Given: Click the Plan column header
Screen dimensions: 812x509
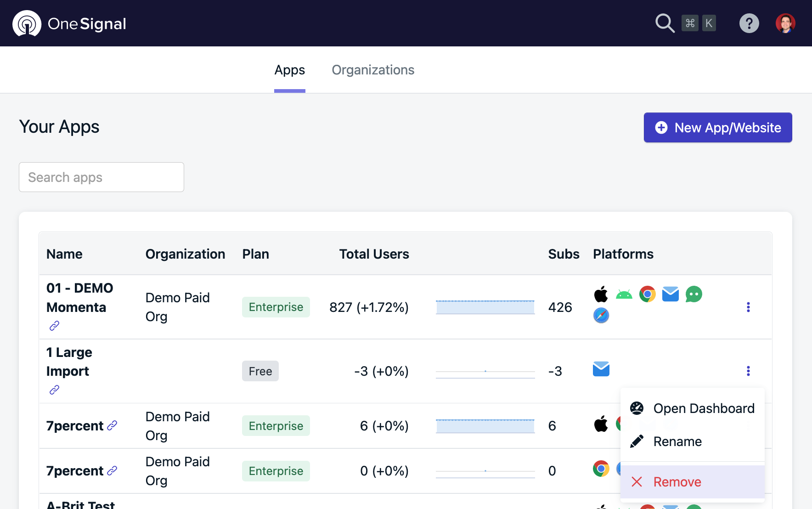Looking at the screenshot, I should pos(256,254).
